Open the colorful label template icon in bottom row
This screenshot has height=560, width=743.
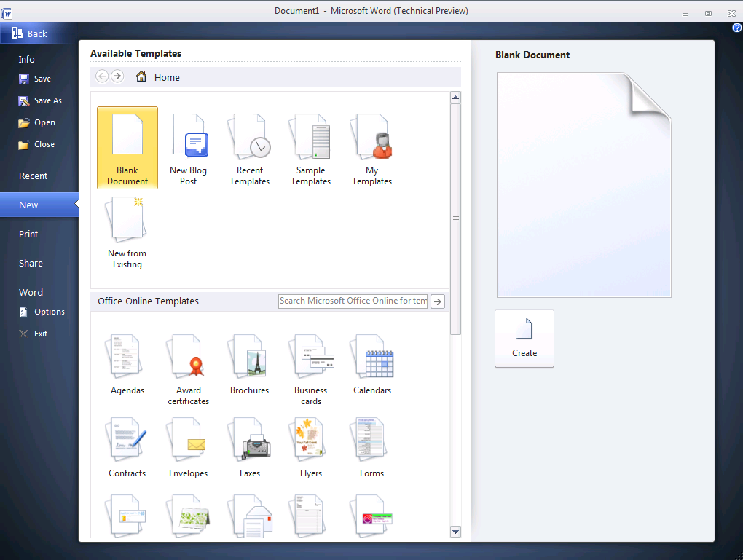pyautogui.click(x=372, y=516)
